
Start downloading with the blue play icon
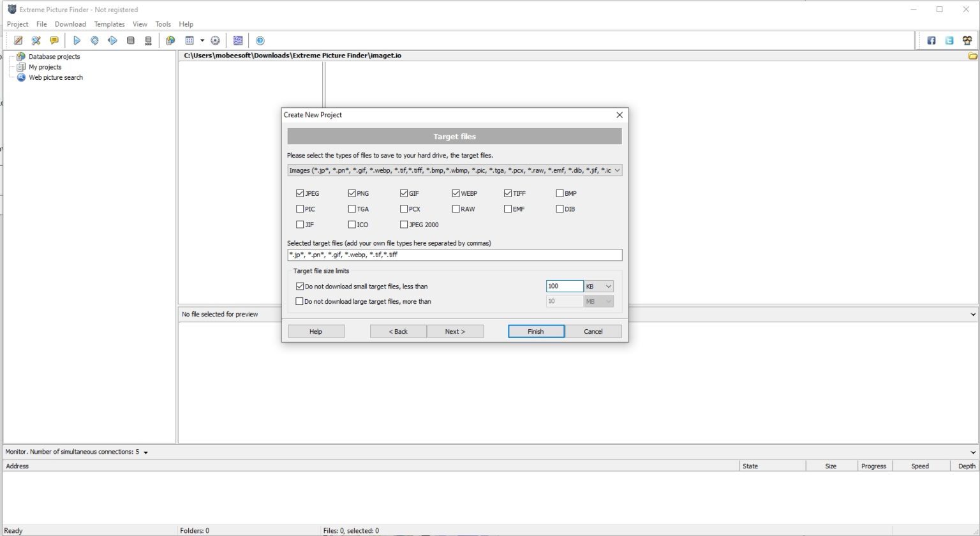pos(77,40)
